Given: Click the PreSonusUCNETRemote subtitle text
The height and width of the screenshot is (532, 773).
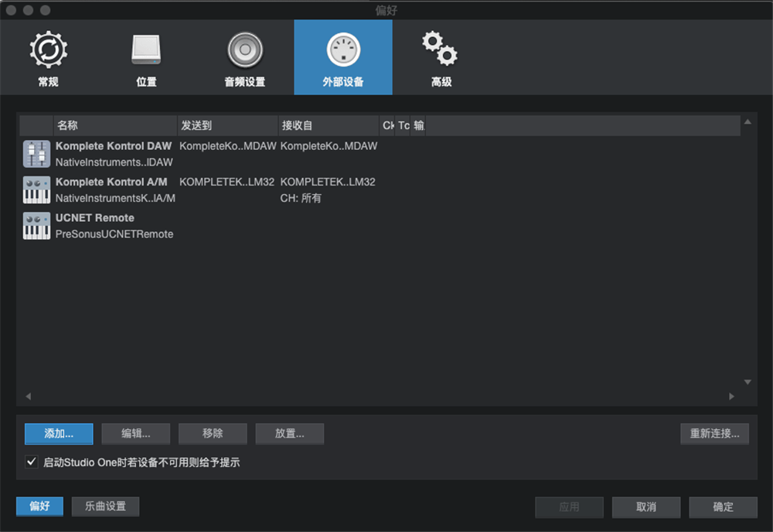Looking at the screenshot, I should (114, 234).
